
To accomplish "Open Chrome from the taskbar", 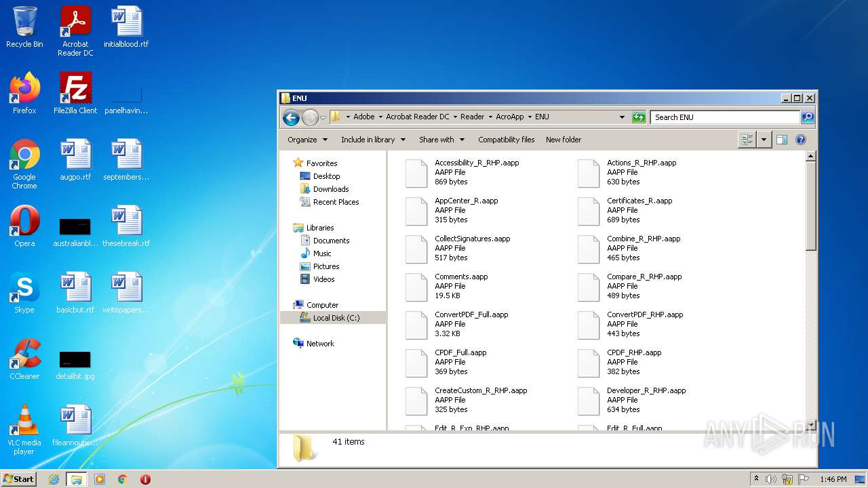I will coord(123,479).
